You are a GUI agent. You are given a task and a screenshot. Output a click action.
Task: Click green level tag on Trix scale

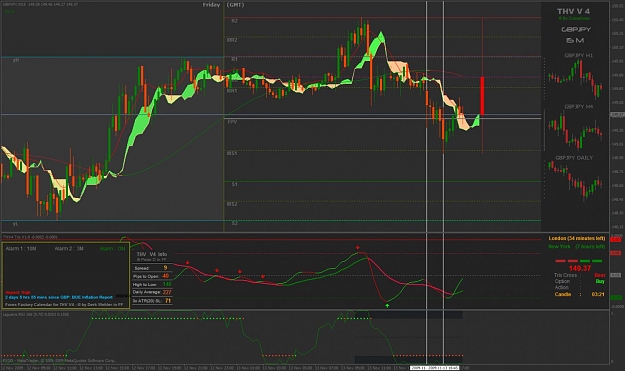[616, 298]
